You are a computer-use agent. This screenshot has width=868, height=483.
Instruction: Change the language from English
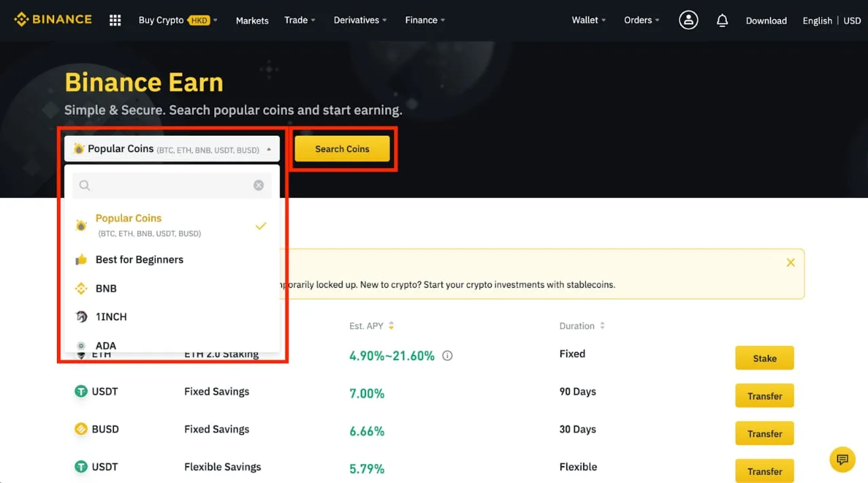(817, 21)
